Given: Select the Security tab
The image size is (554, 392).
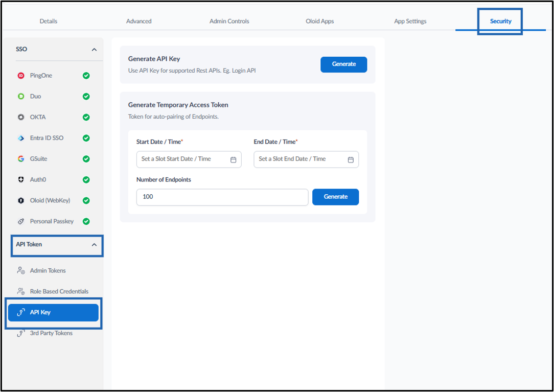Looking at the screenshot, I should click(501, 21).
